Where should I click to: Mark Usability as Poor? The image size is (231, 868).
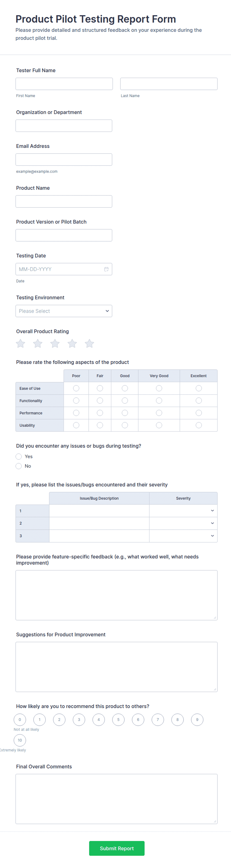pyautogui.click(x=76, y=425)
